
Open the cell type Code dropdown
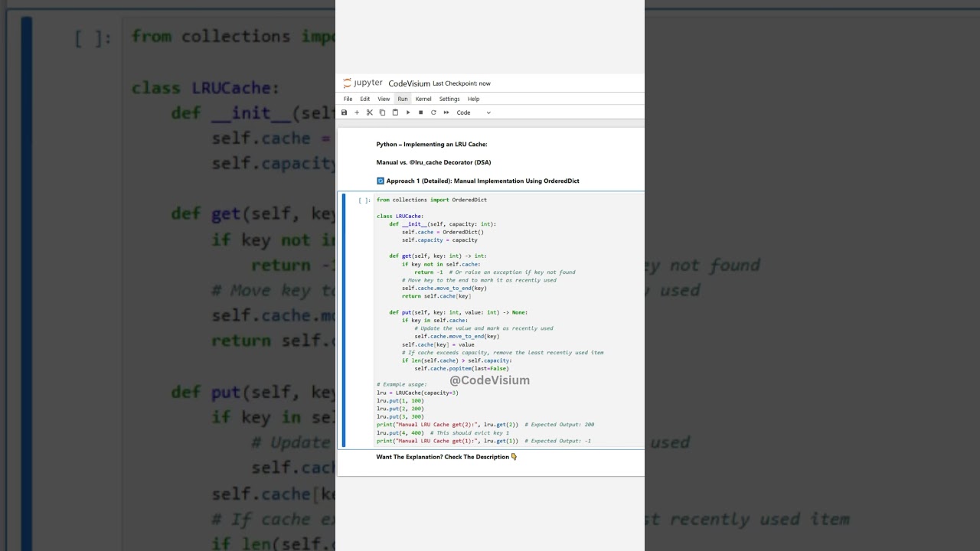coord(474,112)
